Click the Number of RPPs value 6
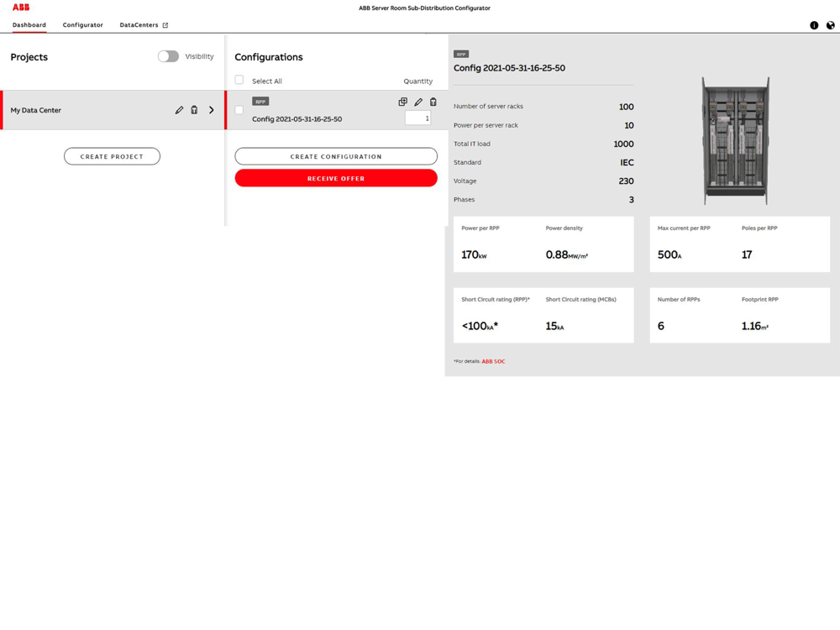This screenshot has width=840, height=630. 660,326
